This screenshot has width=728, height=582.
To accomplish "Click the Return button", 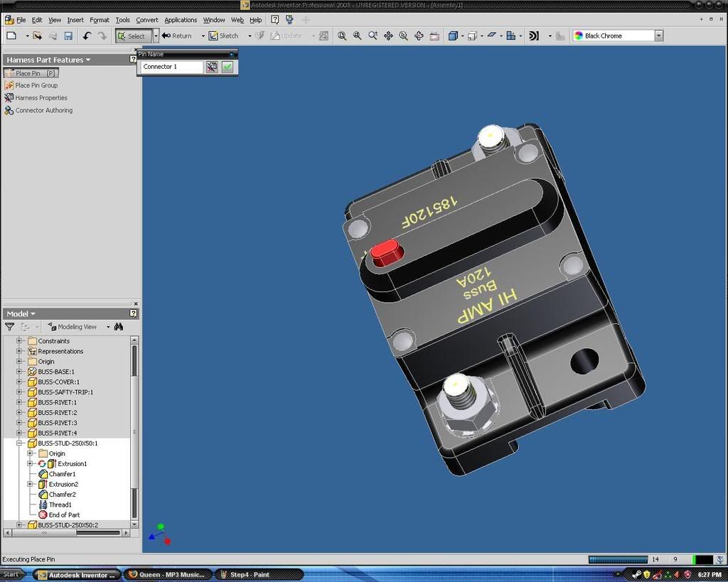I will coord(176,36).
